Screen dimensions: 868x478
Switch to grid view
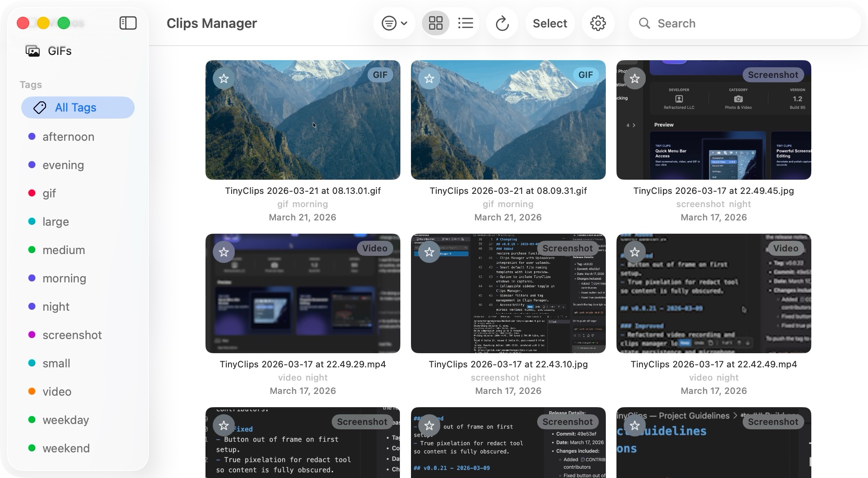point(435,23)
